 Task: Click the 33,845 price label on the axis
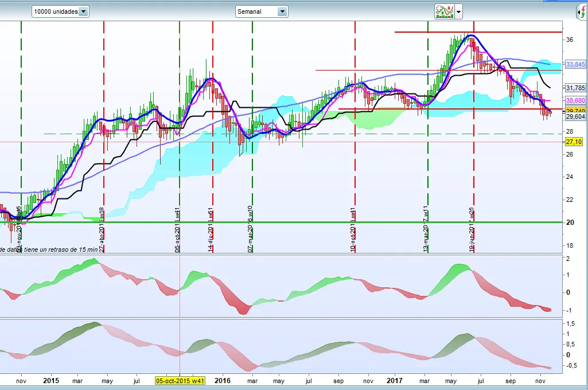point(575,64)
